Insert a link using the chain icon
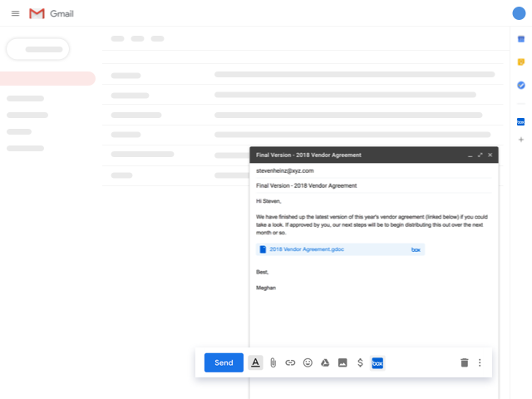532x399 pixels. 290,362
